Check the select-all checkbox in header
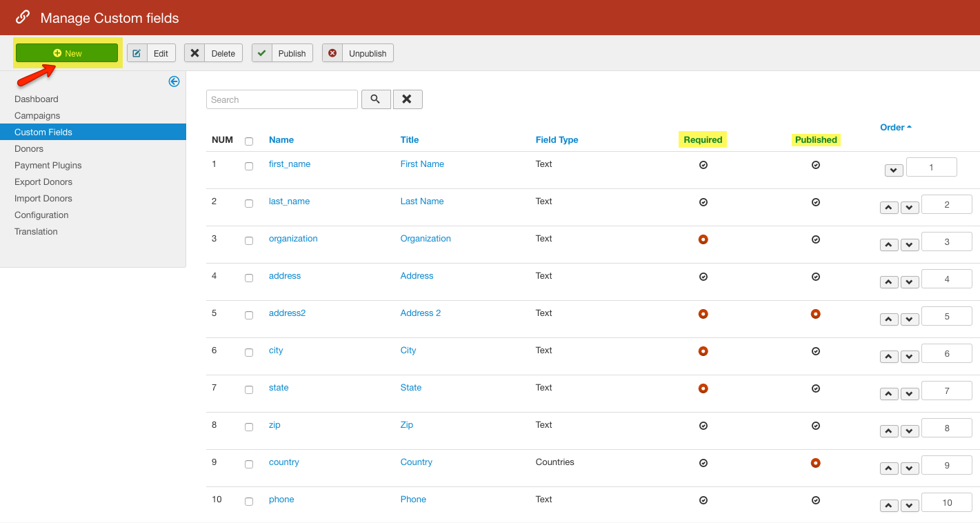The image size is (980, 523). 249,141
